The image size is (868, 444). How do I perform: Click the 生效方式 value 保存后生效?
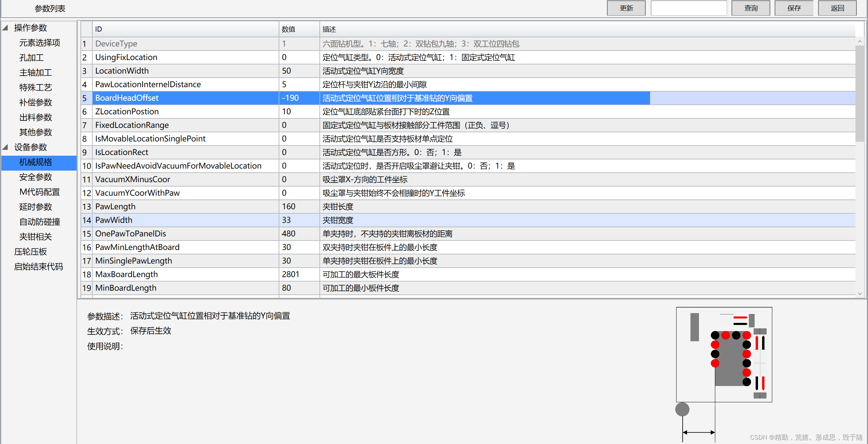point(151,331)
